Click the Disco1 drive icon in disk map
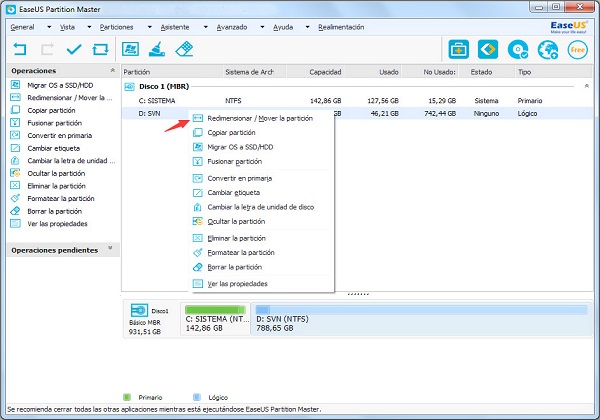This screenshot has width=600, height=420. (139, 310)
